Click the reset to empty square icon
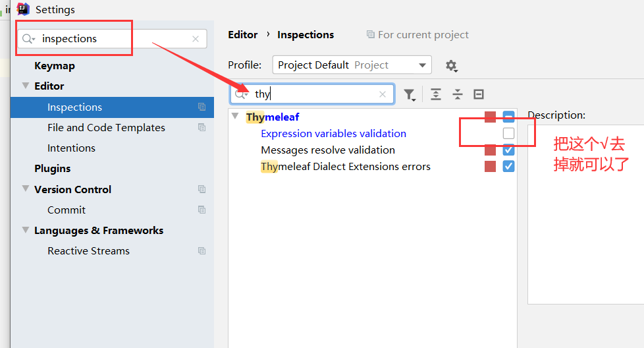Viewport: 644px width, 348px height. [x=479, y=94]
